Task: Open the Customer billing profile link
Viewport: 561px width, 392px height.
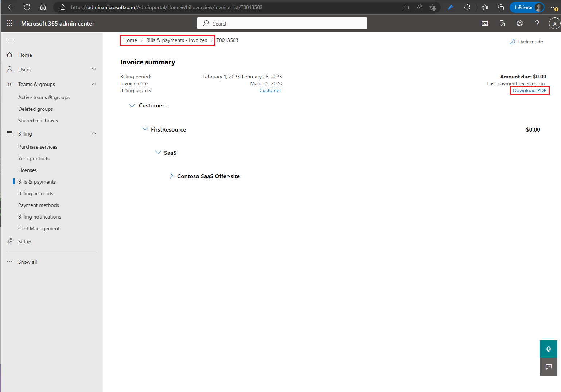Action: click(x=270, y=90)
